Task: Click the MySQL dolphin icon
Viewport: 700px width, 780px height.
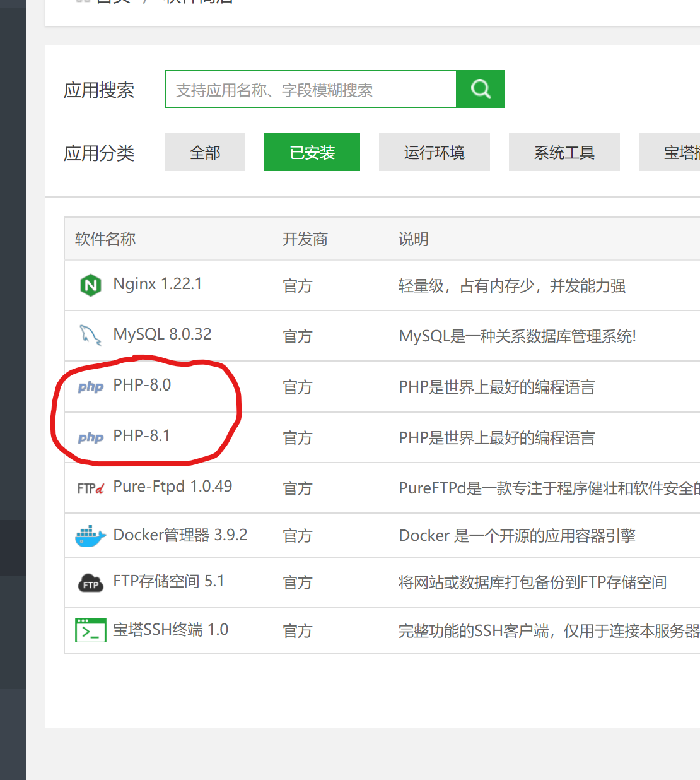Action: click(x=90, y=335)
